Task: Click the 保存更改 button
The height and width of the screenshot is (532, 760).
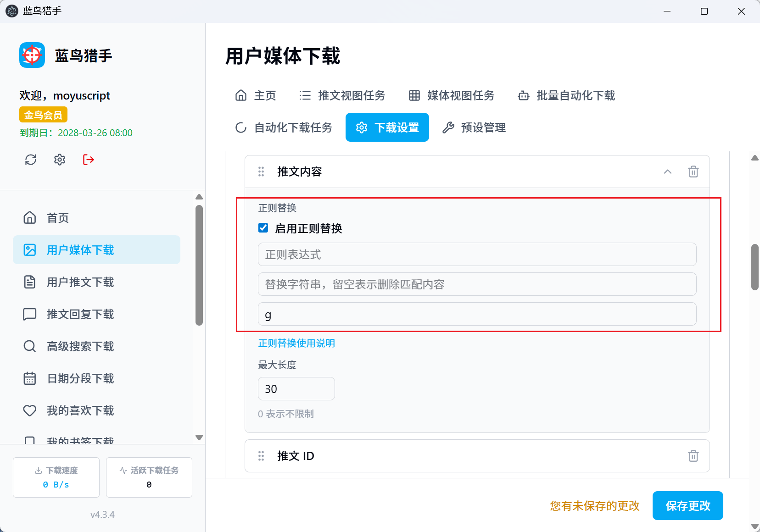Action: [687, 506]
